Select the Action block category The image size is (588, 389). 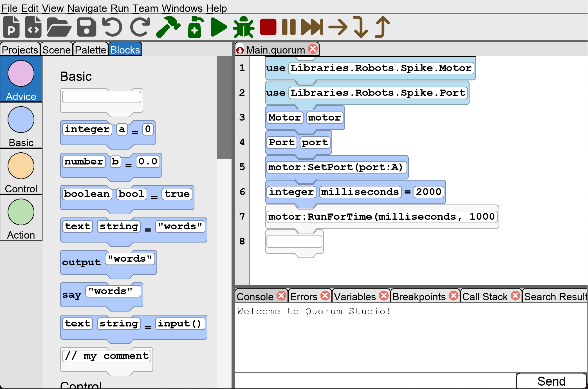pyautogui.click(x=21, y=217)
